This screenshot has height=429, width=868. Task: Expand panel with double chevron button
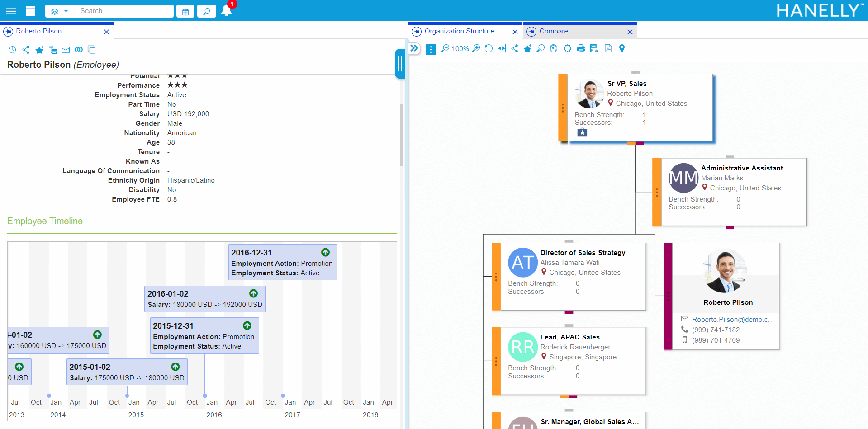[x=414, y=48]
